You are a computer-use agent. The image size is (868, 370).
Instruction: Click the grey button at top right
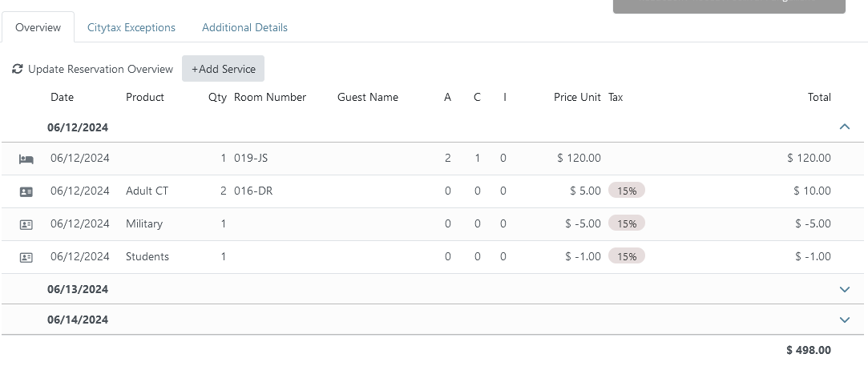pos(729,6)
